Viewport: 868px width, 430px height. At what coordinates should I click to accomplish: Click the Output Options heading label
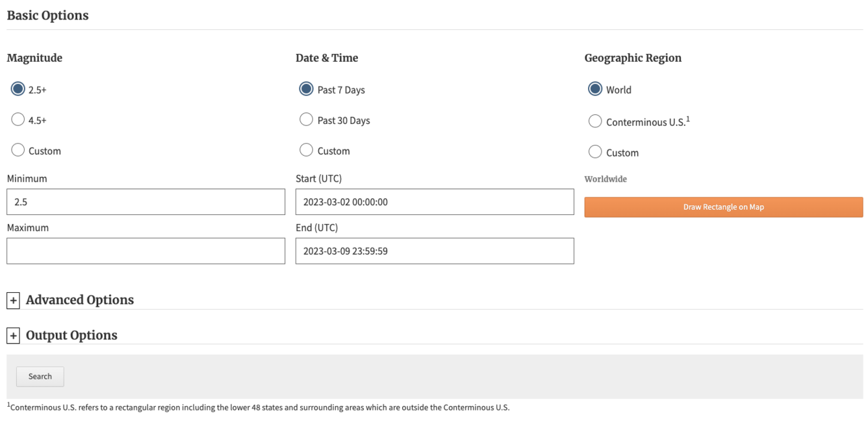71,335
